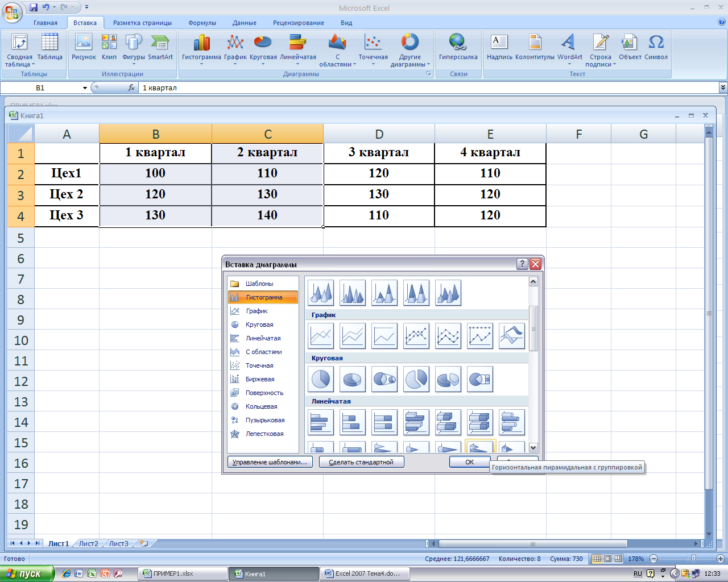The image size is (728, 582).
Task: Open the Круговая pie chart menu in the ribbon
Action: (263, 50)
